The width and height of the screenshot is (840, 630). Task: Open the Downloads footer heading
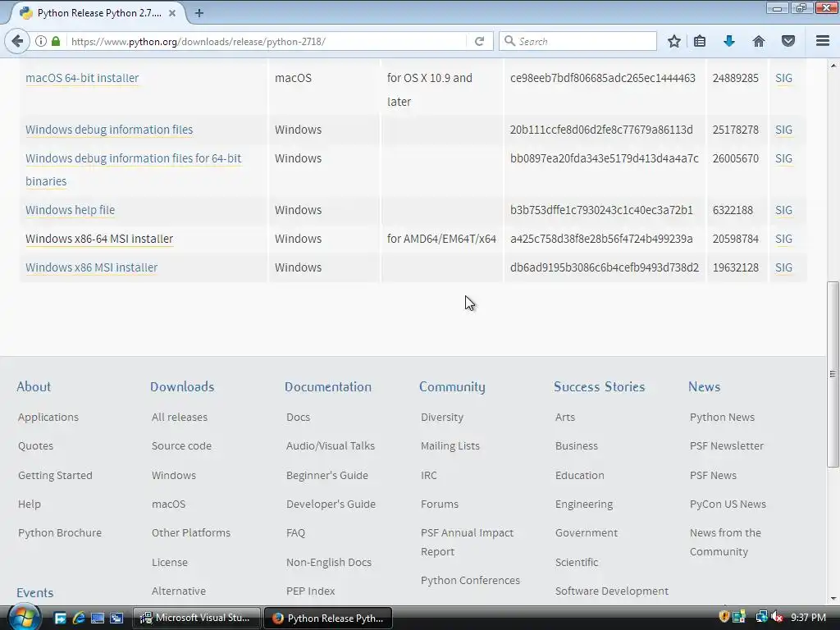(x=182, y=386)
